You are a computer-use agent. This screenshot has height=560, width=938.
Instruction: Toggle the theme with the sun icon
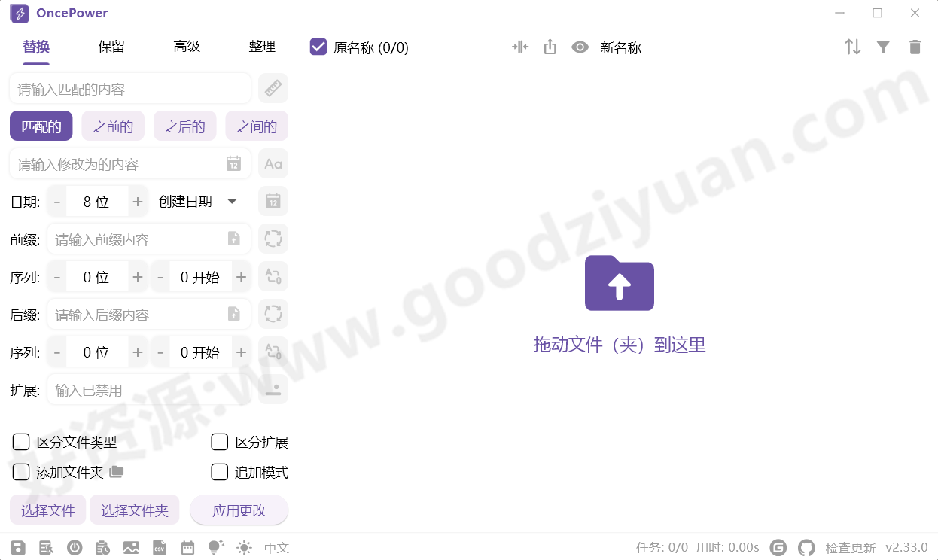(x=244, y=547)
